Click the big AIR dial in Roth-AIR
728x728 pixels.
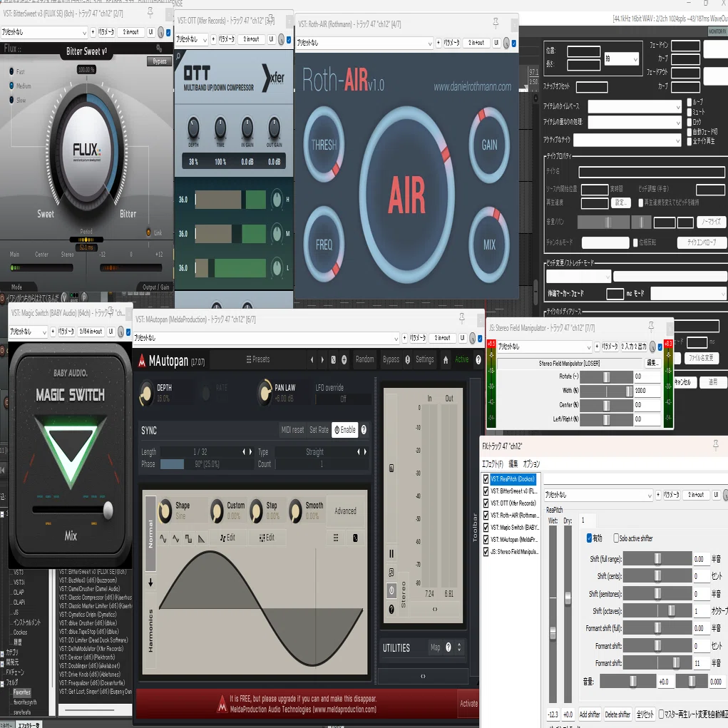tap(406, 195)
